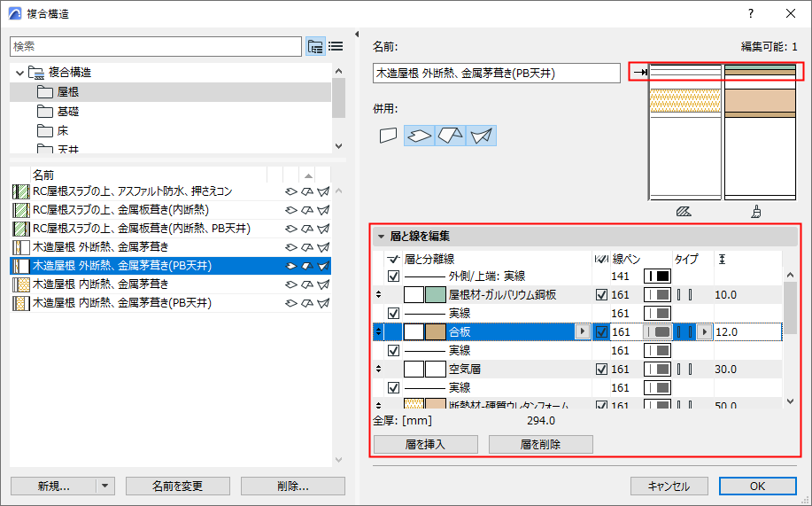Uncheck the 外側/上端: 実線 line checkbox
This screenshot has width=812, height=506.
393,276
